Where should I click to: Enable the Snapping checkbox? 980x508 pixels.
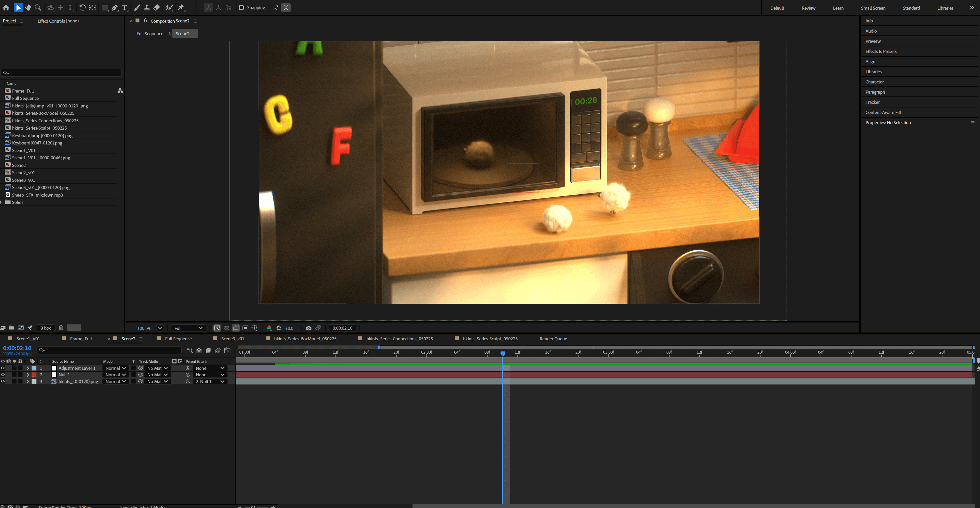(241, 8)
